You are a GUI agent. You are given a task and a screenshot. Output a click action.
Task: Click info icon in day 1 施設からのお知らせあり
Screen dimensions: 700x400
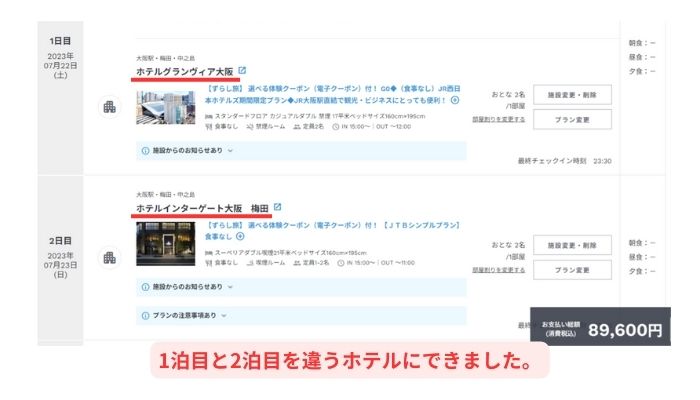[145, 151]
